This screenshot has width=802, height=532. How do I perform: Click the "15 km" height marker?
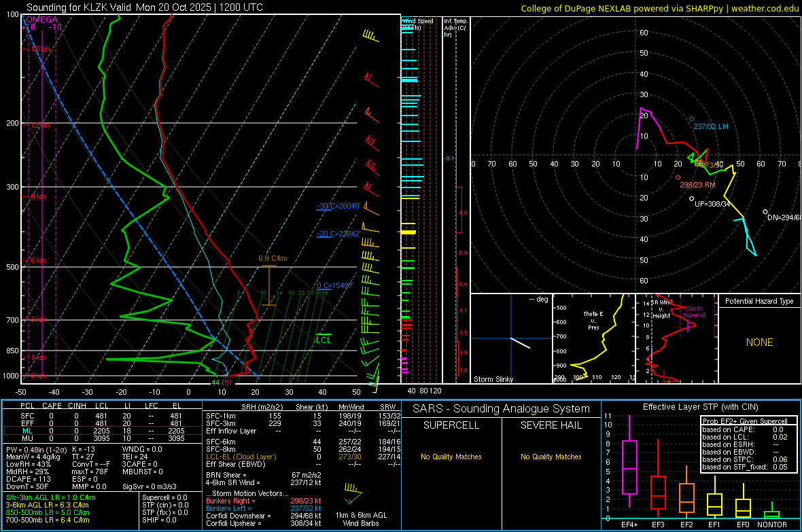pos(41,49)
